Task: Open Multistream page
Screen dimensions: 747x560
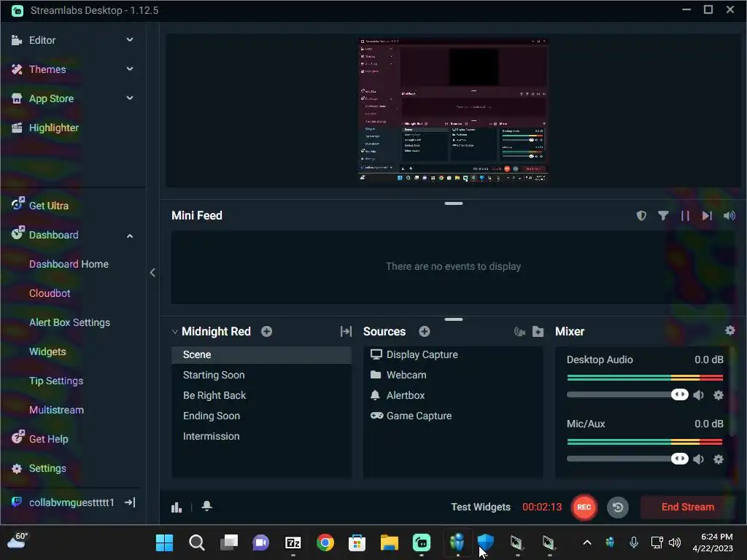Action: [x=56, y=410]
